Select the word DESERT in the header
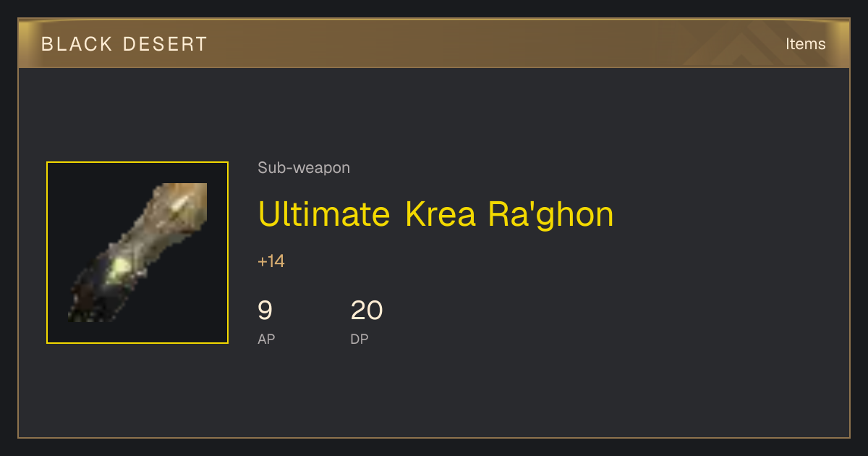This screenshot has width=868, height=456. pyautogui.click(x=166, y=44)
